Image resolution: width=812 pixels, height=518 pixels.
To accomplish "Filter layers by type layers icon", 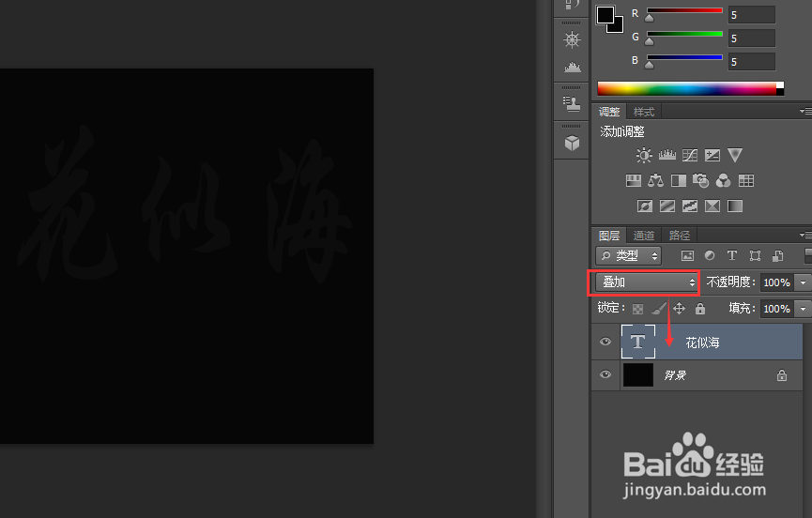I will coord(731,255).
